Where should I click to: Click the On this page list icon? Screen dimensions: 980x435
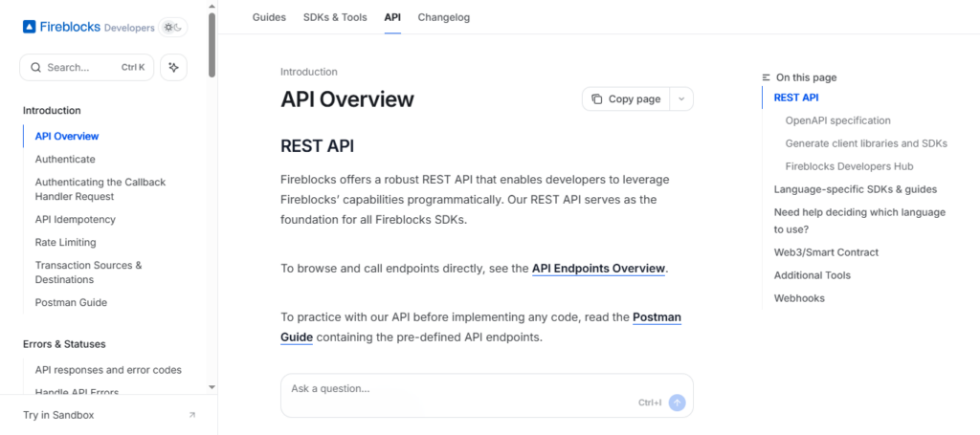767,77
